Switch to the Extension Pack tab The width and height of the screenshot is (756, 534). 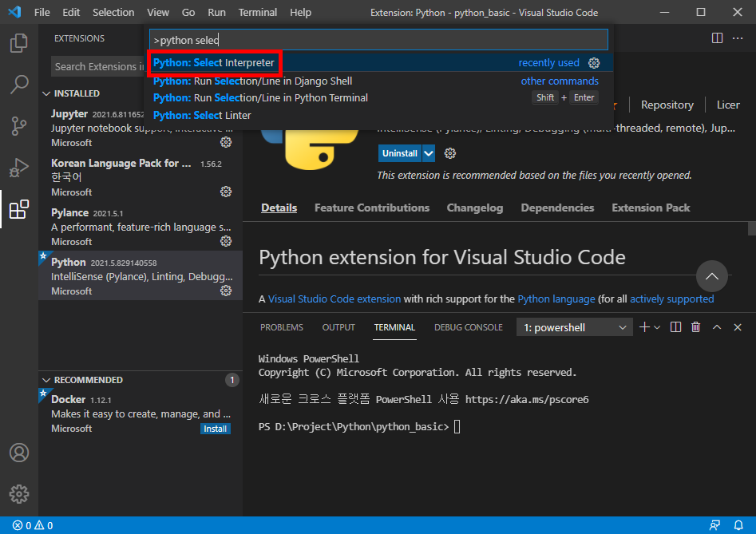[651, 208]
